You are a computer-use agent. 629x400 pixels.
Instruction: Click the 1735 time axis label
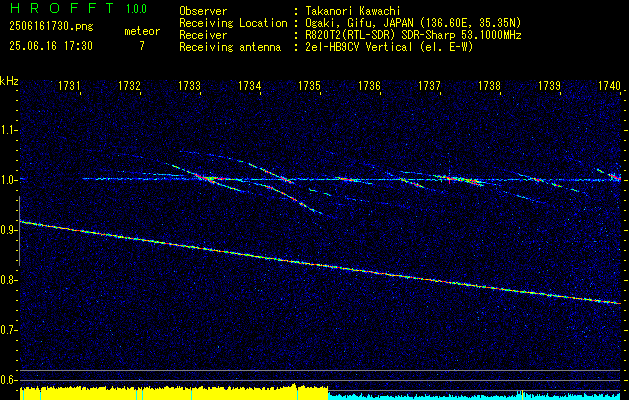(309, 86)
